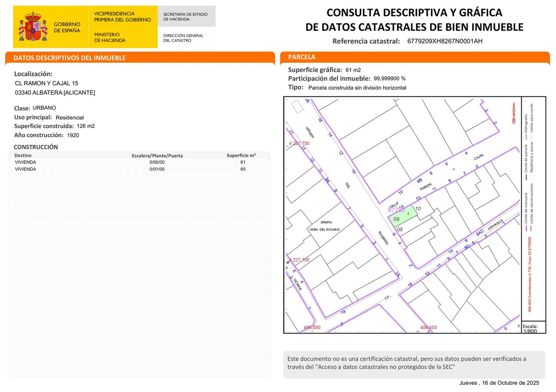
Task: Click the Gobierno de España logo text
Action: [x=67, y=27]
